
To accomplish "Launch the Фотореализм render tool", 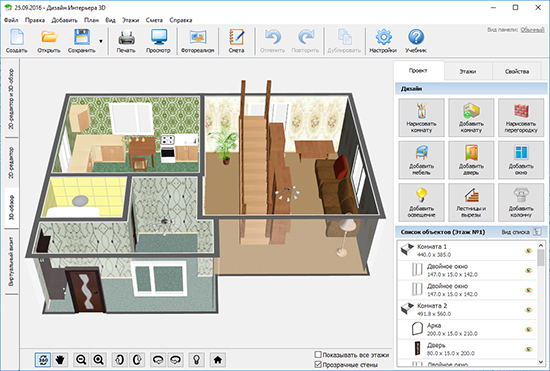I will pyautogui.click(x=197, y=41).
